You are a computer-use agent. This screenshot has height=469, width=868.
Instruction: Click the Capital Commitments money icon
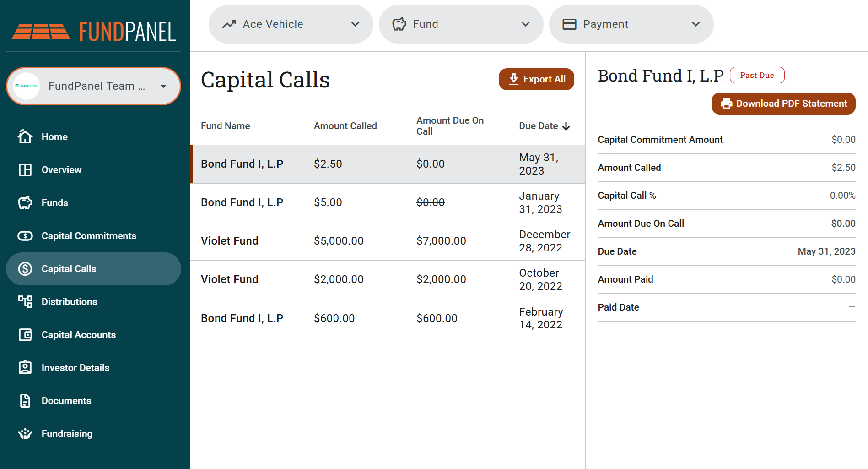pyautogui.click(x=25, y=236)
